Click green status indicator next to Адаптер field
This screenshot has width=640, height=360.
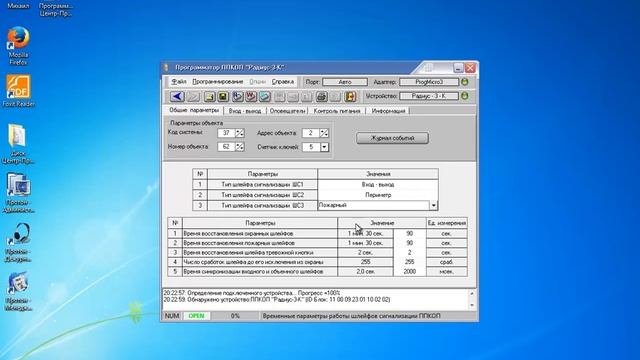coord(464,82)
